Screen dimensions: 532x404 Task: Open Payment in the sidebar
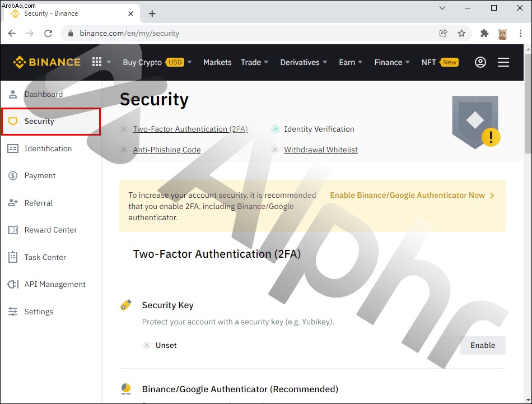tap(40, 175)
